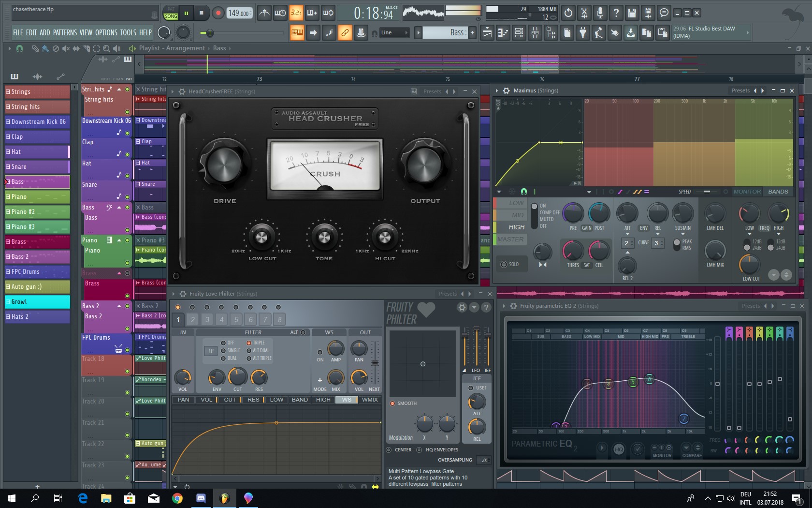Viewport: 812px width, 508px height.
Task: Select the CUT envelope tab in Love Philter
Action: [x=230, y=400]
